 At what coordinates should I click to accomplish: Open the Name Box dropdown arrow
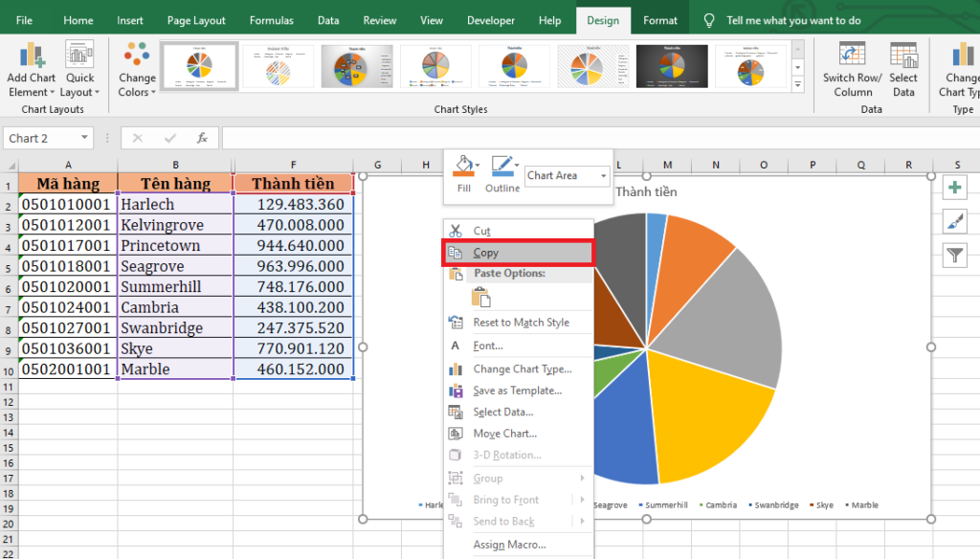pos(84,138)
